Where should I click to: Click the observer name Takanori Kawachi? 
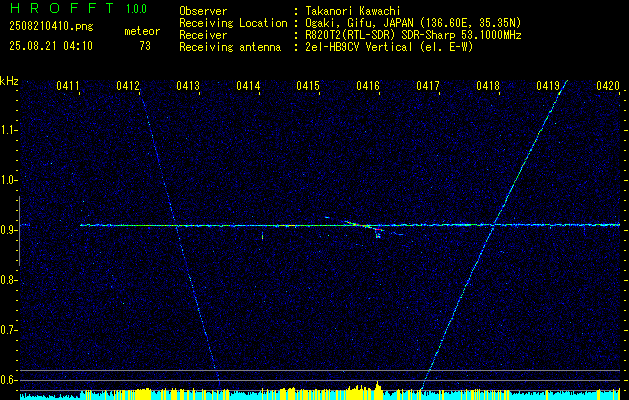coord(352,11)
